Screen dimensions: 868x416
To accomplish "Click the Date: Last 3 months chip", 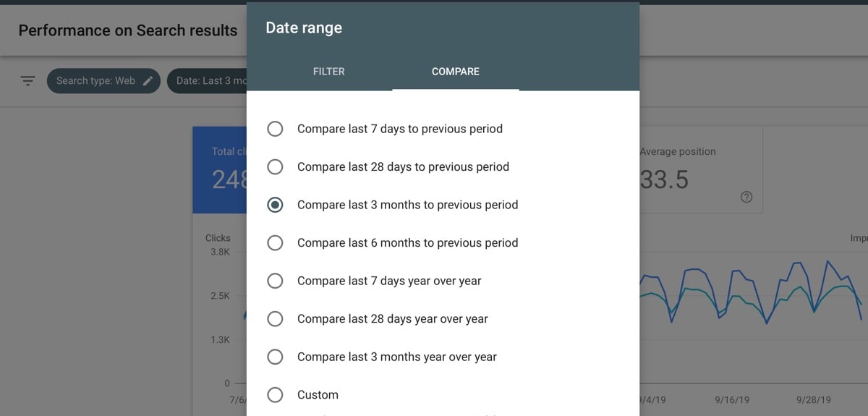I will click(x=210, y=81).
